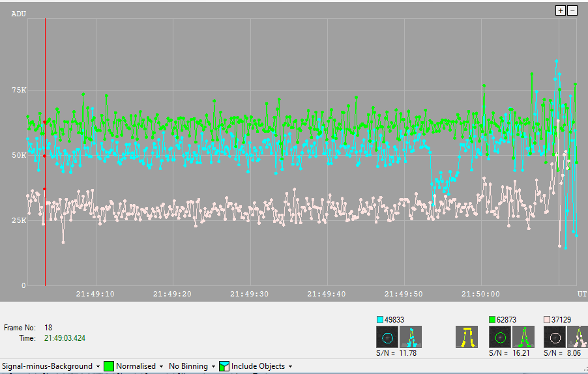Click the green star PSF profile icon
The height and width of the screenshot is (374, 588).
(x=524, y=337)
